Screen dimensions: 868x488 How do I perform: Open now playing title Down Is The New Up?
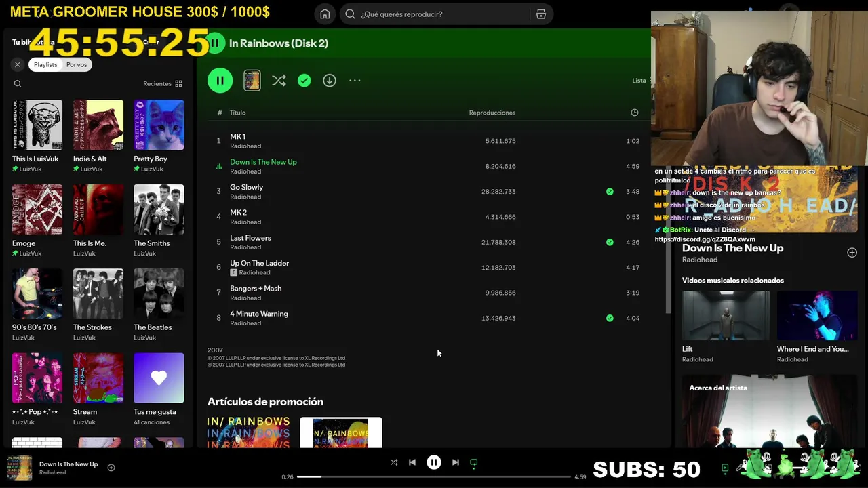point(68,464)
